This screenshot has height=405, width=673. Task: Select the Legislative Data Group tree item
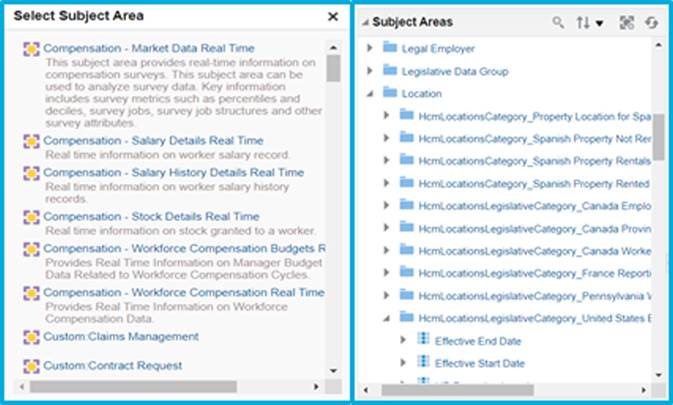[455, 71]
